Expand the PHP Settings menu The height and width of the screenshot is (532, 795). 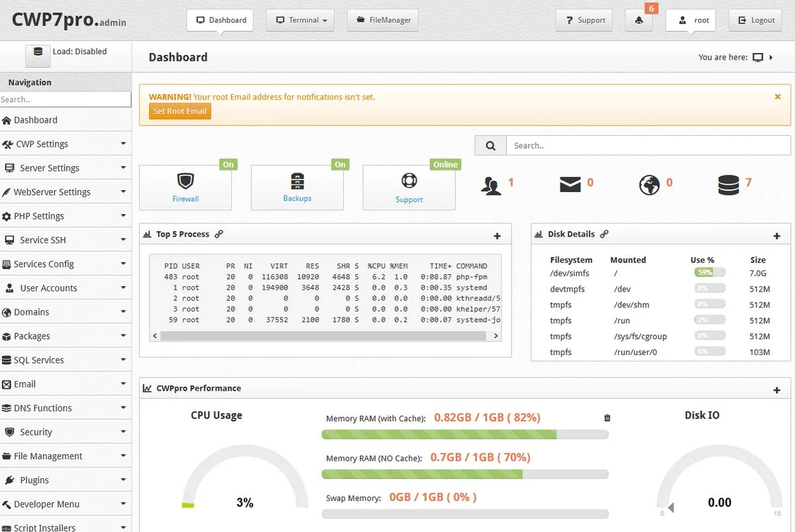pyautogui.click(x=66, y=216)
